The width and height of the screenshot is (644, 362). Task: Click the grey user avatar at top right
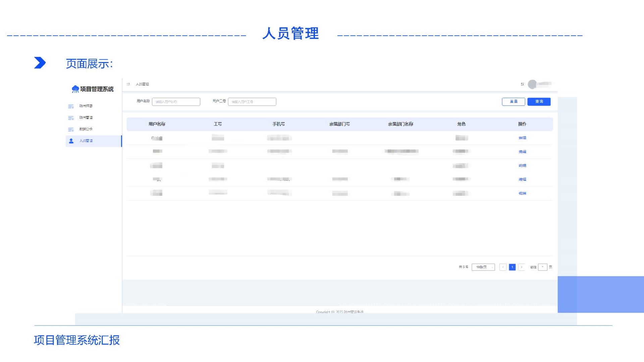532,84
